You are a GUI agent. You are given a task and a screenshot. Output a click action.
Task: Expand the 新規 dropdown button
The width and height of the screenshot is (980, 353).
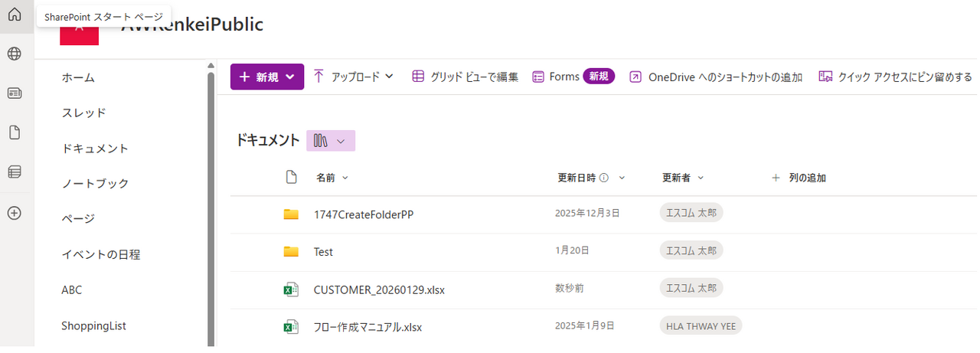[267, 77]
